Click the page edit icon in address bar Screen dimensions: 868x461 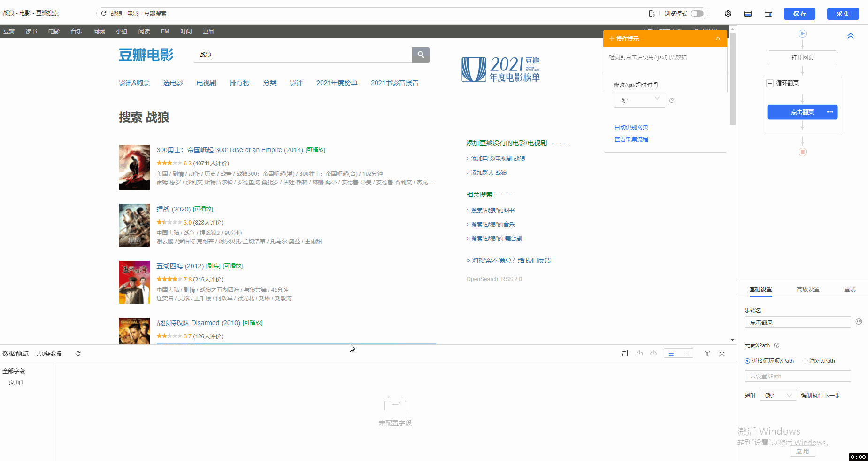coord(652,14)
